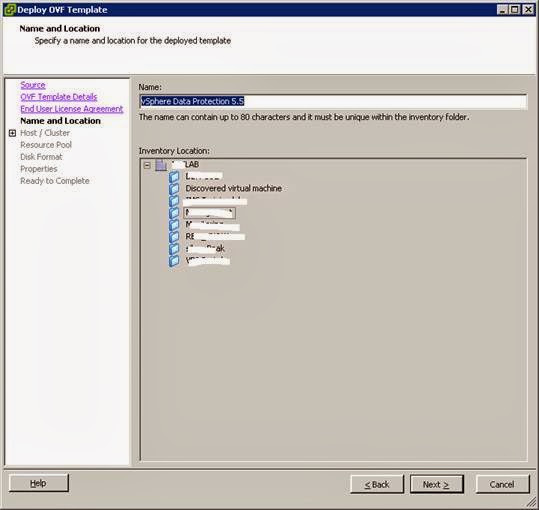
Task: Click folder icon of the outlined selected row
Action: (x=174, y=213)
